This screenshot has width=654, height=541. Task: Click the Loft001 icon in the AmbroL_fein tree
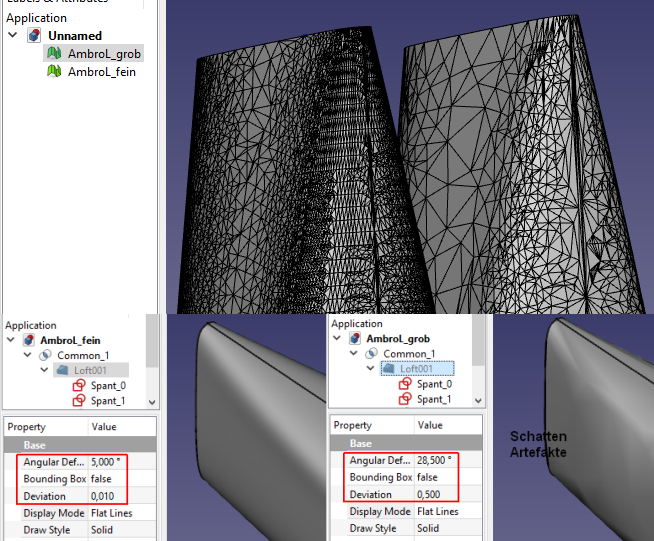click(62, 370)
